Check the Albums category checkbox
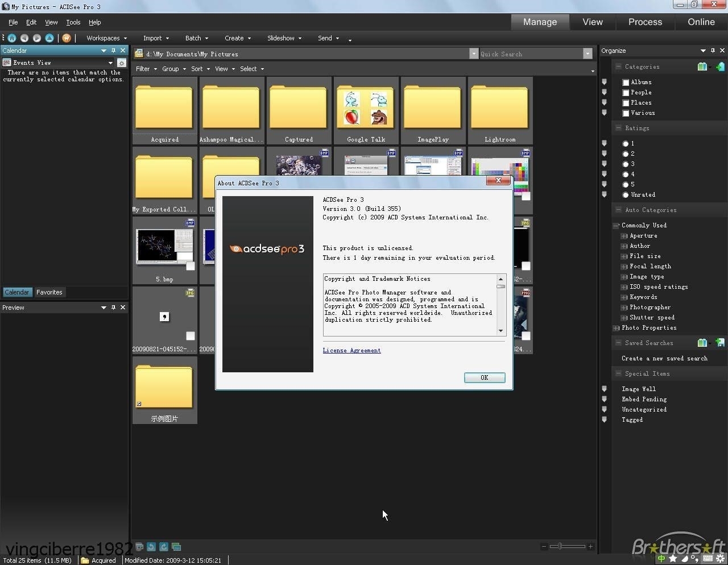The height and width of the screenshot is (565, 728). [x=626, y=82]
